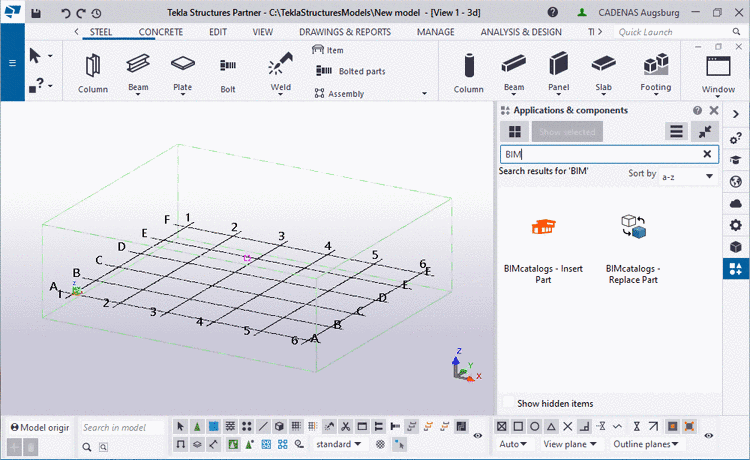Screen dimensions: 750x460
Task: Expand the View plane dropdown
Action: pyautogui.click(x=570, y=444)
